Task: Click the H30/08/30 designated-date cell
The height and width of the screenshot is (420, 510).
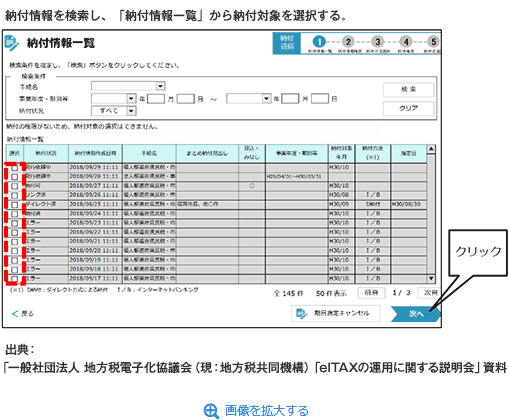Action: [x=409, y=204]
